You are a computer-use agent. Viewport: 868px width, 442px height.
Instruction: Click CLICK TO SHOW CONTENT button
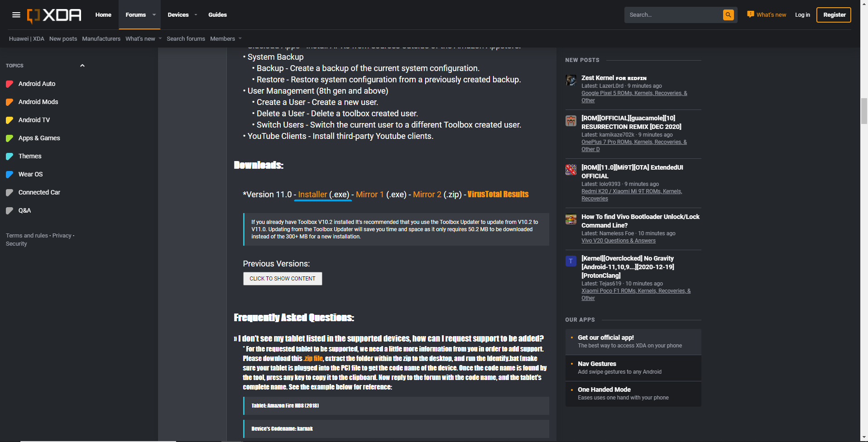tap(283, 279)
